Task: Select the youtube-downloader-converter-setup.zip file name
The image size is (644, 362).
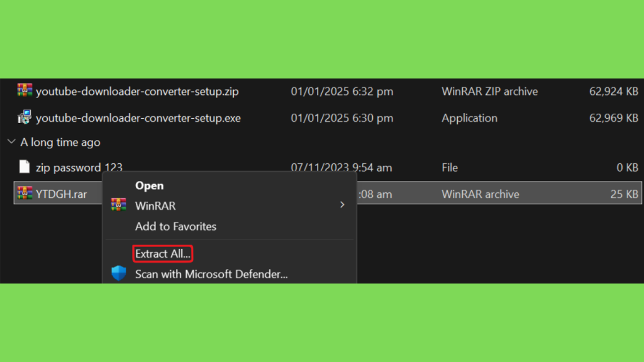Action: pos(137,91)
